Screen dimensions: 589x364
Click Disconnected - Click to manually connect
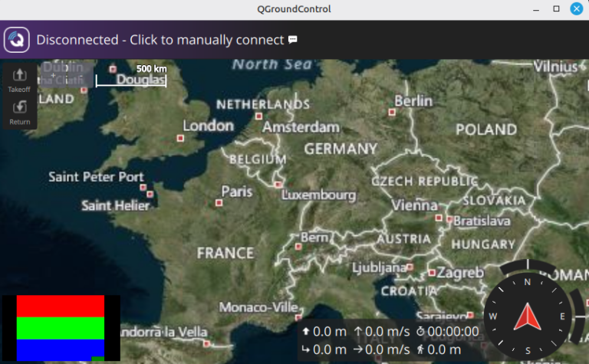point(160,40)
